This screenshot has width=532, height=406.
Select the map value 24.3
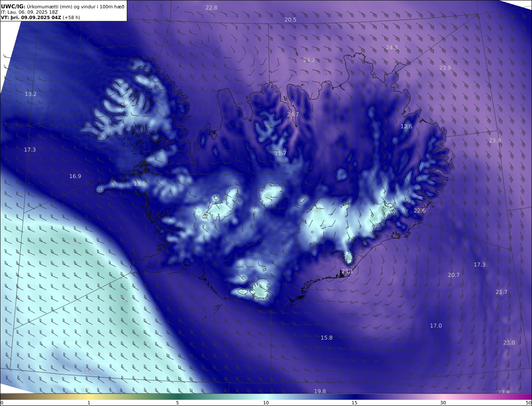click(x=392, y=48)
